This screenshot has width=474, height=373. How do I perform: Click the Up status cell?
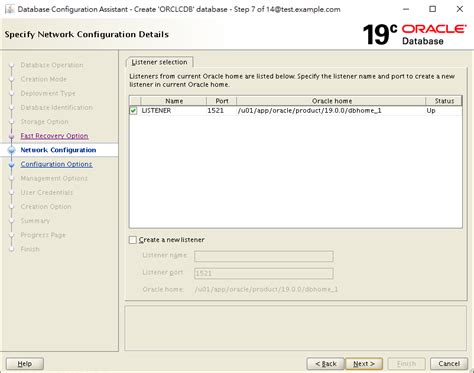pyautogui.click(x=444, y=111)
